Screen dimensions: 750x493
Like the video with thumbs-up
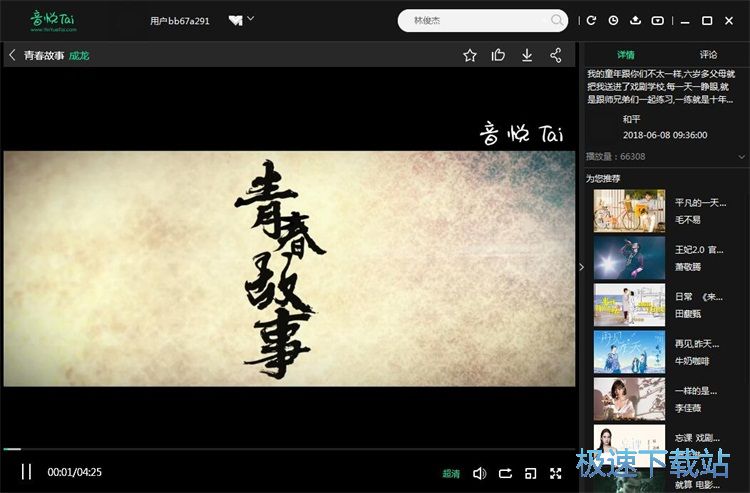click(498, 55)
